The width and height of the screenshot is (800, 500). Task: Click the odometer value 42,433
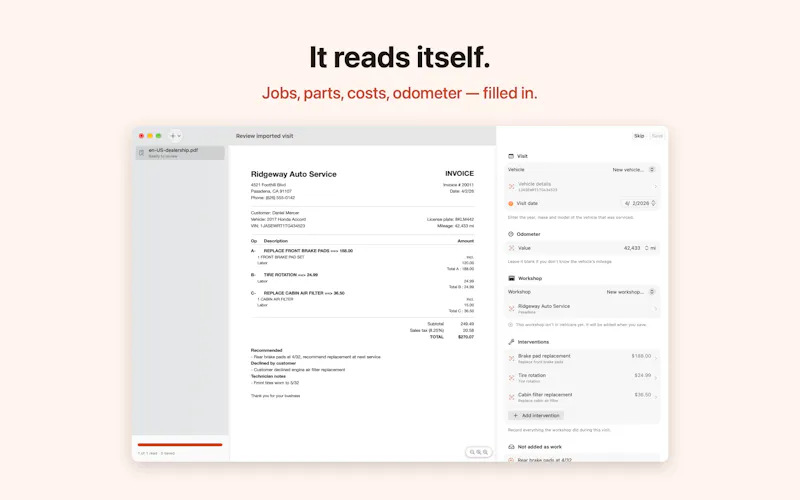[x=632, y=248]
